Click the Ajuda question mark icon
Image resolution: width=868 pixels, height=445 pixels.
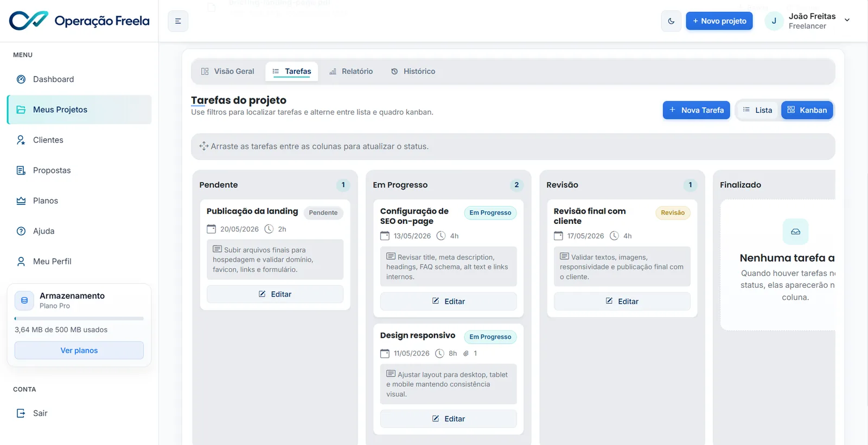(21, 231)
